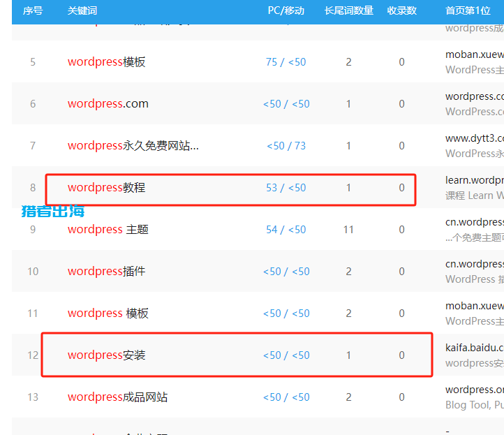Image resolution: width=504 pixels, height=435 pixels.
Task: Click the 课程 Learn W... result title
Action: [475, 196]
